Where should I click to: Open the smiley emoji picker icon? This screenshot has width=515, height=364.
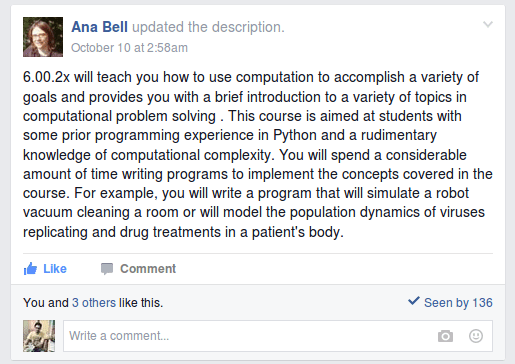(x=476, y=336)
